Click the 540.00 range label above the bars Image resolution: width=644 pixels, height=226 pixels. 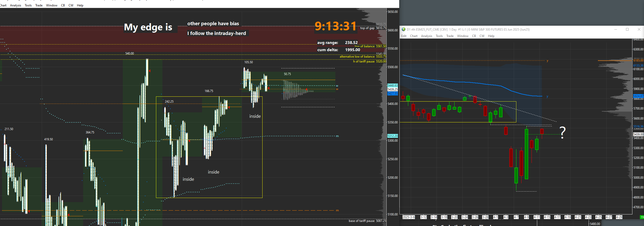(130, 53)
